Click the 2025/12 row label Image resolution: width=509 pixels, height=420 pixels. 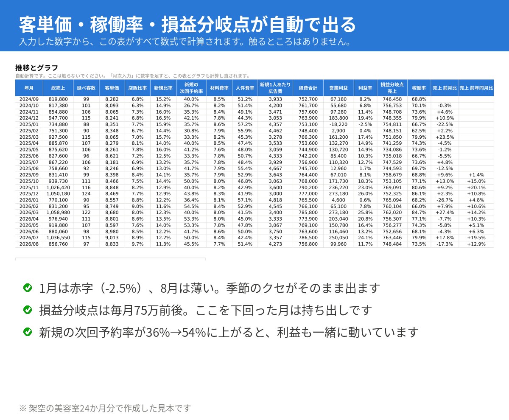click(x=29, y=194)
